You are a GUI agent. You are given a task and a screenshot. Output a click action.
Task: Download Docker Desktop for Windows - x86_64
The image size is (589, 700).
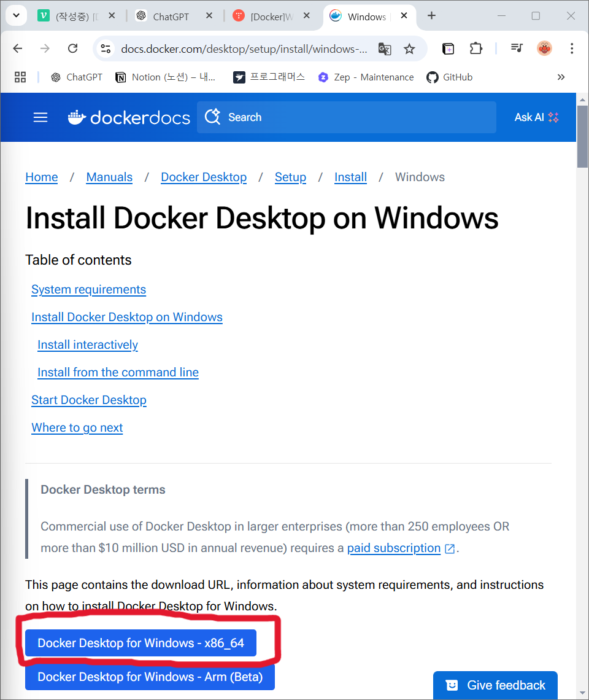pos(141,643)
